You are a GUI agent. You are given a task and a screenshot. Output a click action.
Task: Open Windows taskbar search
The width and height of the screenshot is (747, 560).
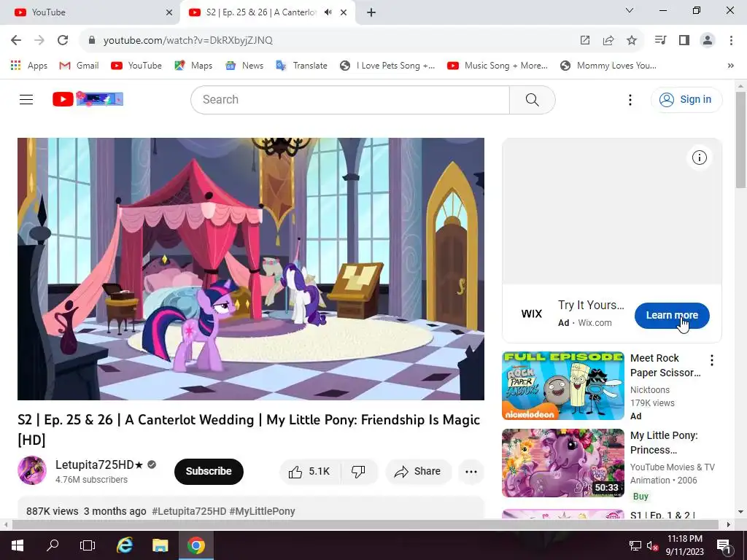[53, 545]
